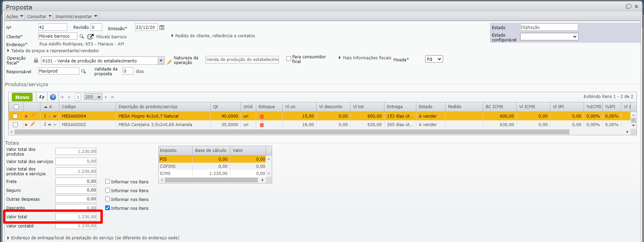Open the Estado configurável dropdown

(549, 37)
